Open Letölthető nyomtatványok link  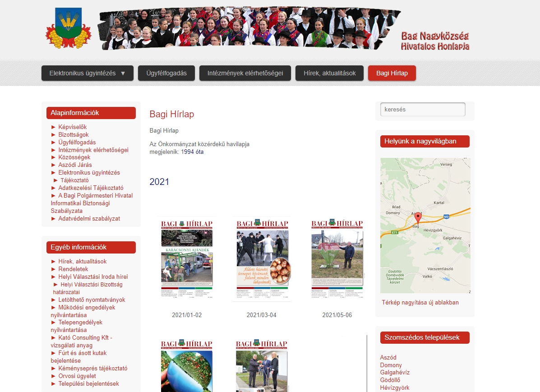pos(92,300)
